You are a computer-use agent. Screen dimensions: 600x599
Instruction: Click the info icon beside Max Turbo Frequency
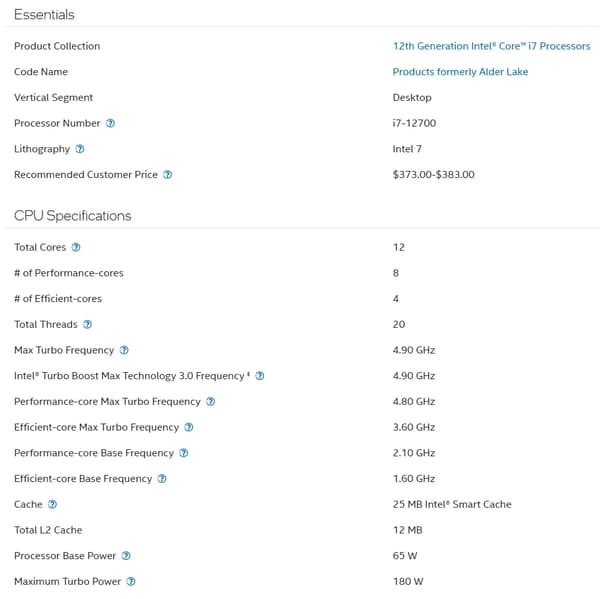tap(124, 350)
